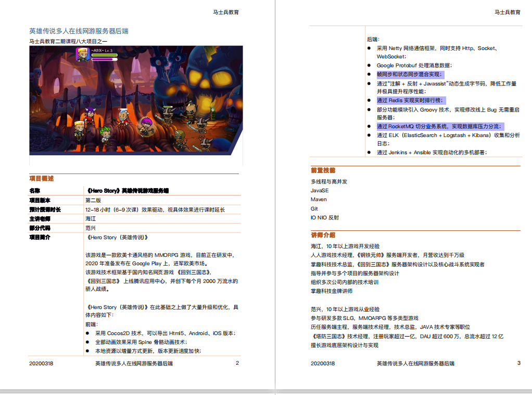This screenshot has width=532, height=395.
Task: Click the Jenkins + Ansible bullet line
Action: click(432, 153)
